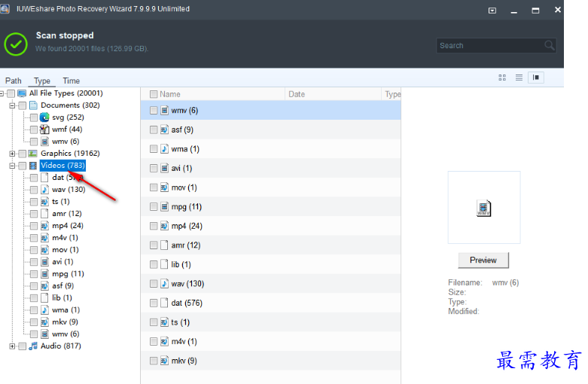Click the green scan status checkmark icon
Screen dimensions: 588x384
click(16, 44)
